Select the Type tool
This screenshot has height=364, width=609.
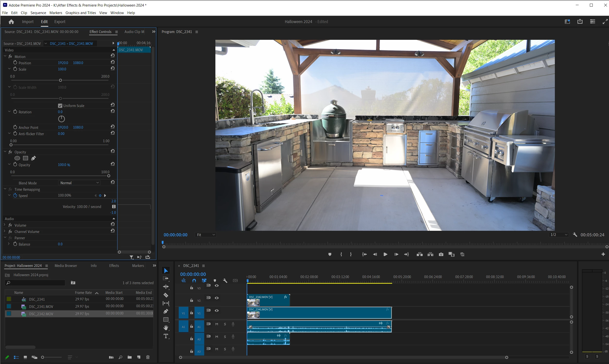coord(166,336)
